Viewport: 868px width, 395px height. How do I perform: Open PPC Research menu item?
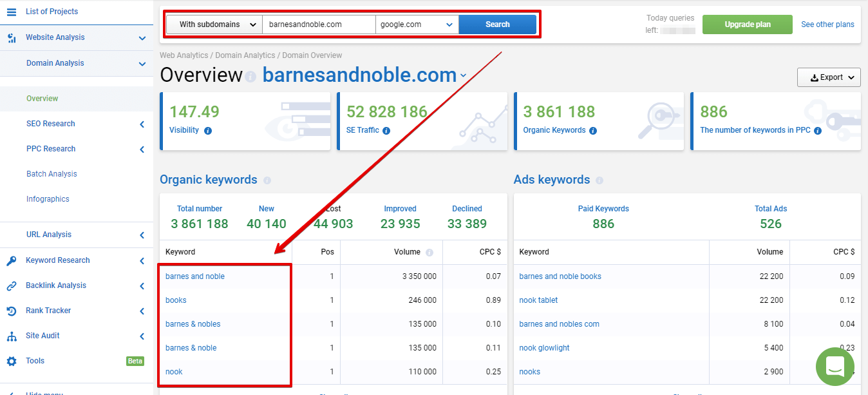click(51, 149)
